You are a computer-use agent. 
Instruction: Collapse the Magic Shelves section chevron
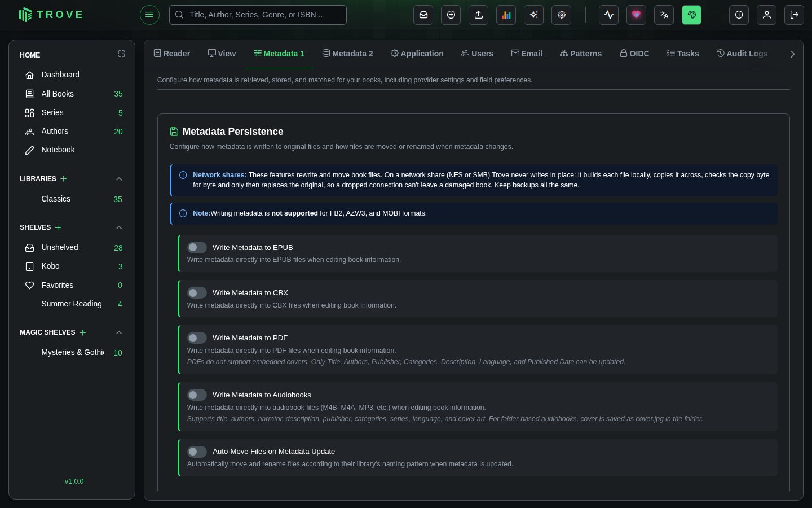click(119, 332)
